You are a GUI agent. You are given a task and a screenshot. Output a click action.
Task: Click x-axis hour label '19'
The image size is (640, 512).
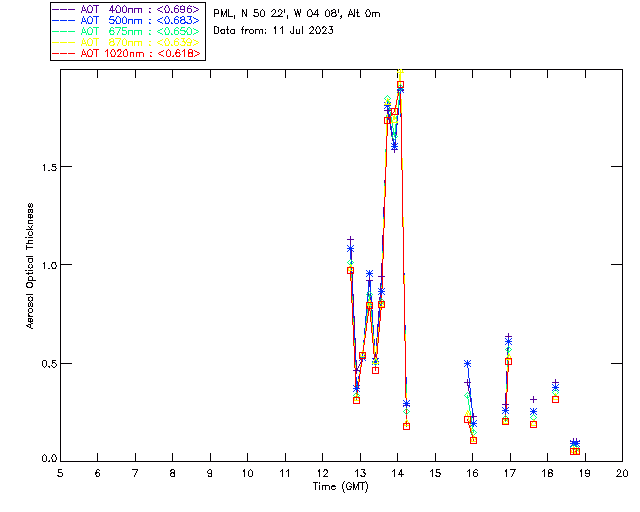[585, 473]
